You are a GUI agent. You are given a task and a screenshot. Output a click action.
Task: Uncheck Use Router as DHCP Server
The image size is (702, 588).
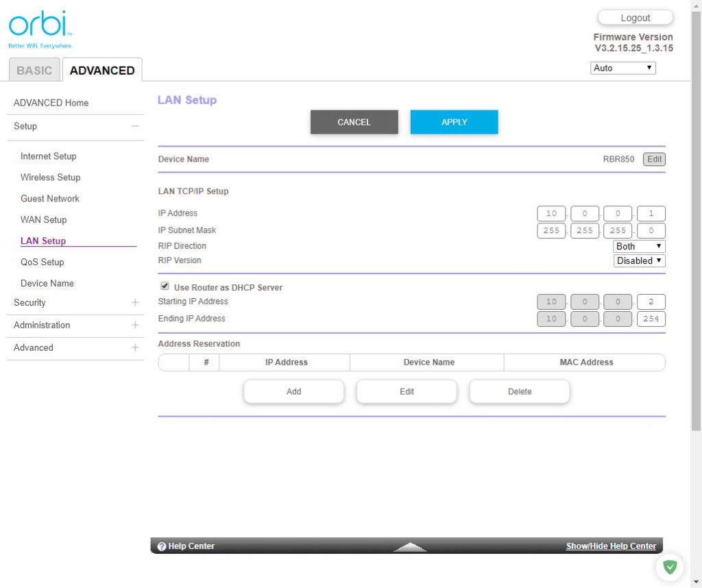(165, 286)
